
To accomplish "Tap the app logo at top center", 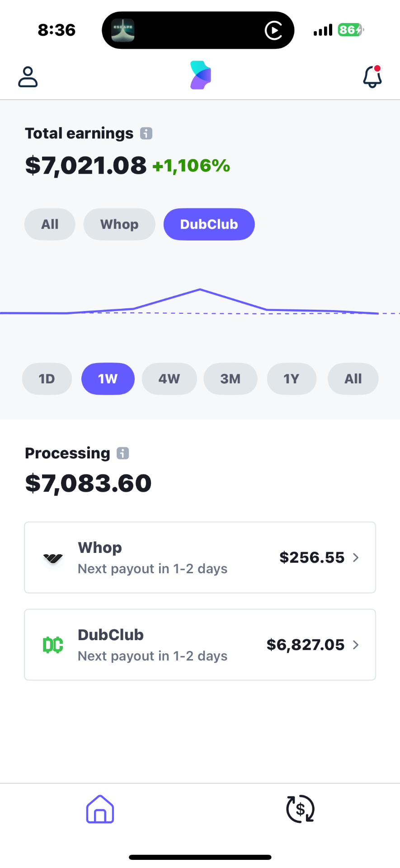I will (x=200, y=75).
